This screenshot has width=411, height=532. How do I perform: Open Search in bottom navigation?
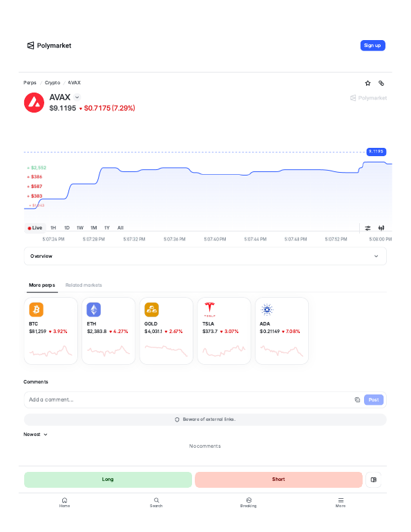pyautogui.click(x=156, y=502)
